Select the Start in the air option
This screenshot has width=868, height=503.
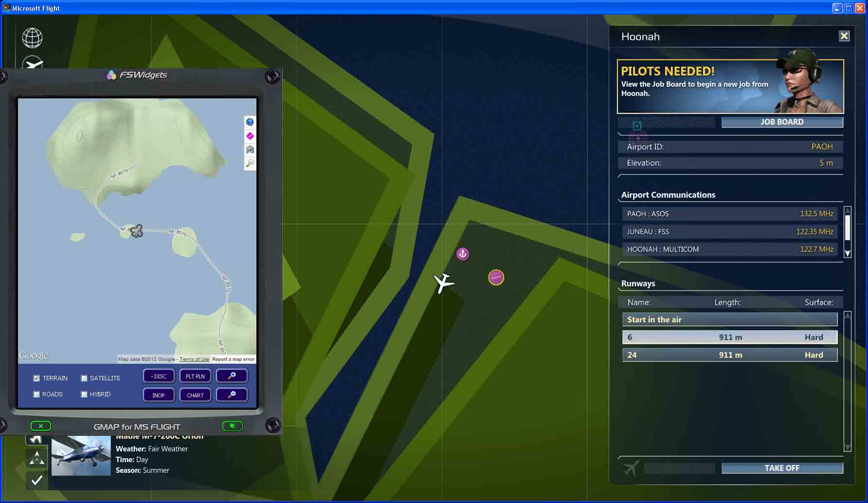(730, 319)
